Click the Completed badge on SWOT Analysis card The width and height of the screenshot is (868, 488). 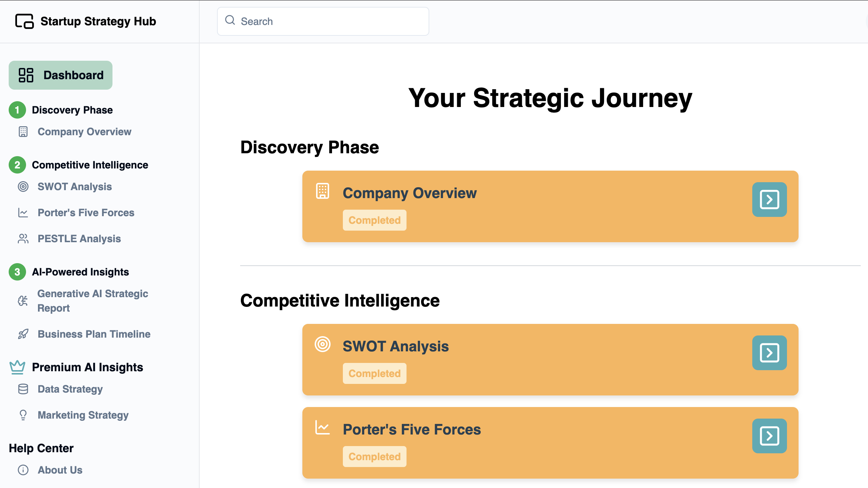[374, 373]
